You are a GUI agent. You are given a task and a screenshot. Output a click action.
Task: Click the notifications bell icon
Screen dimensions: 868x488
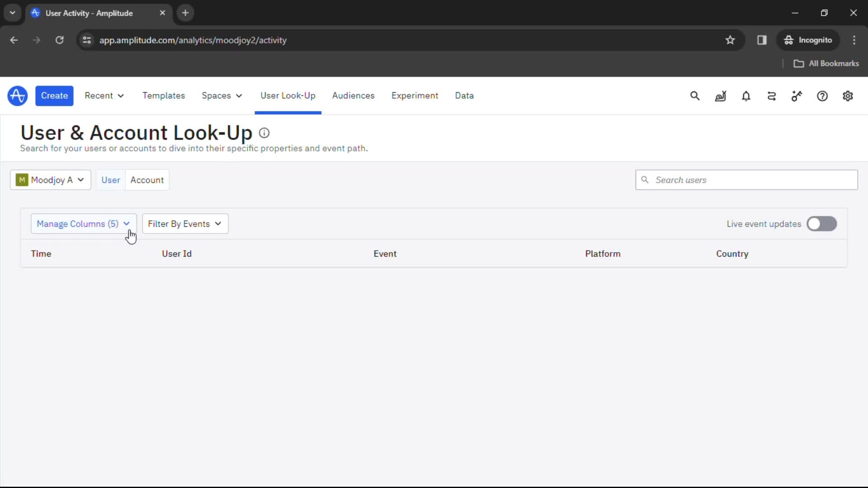click(x=746, y=96)
